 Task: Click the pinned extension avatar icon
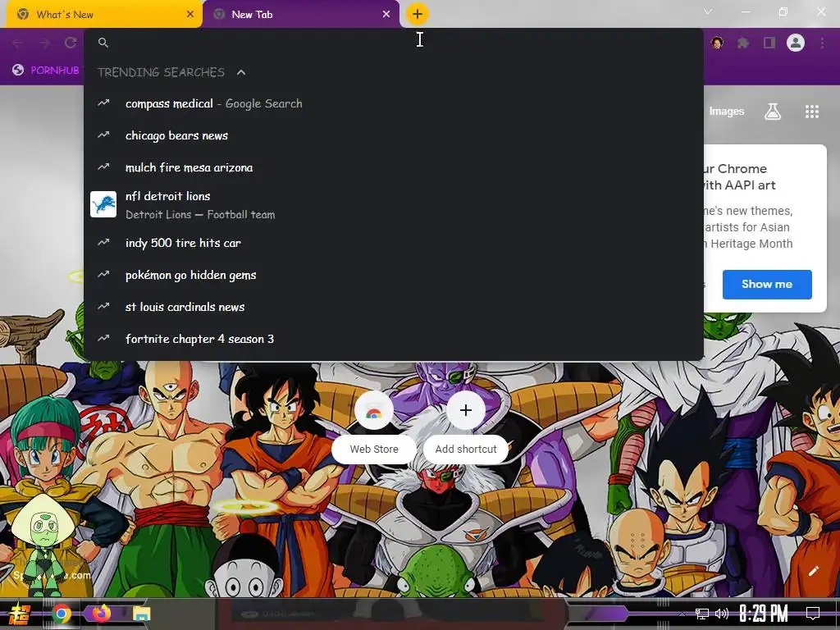pos(717,43)
